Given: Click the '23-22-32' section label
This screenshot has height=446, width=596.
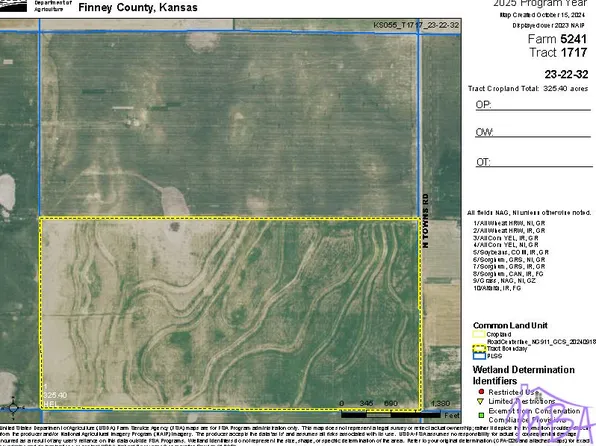Looking at the screenshot, I should tap(566, 74).
